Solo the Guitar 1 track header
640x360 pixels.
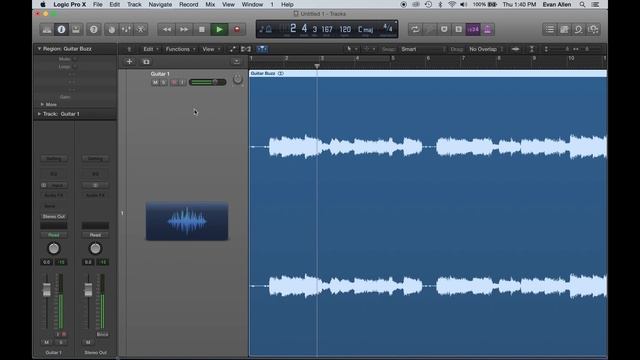point(164,82)
